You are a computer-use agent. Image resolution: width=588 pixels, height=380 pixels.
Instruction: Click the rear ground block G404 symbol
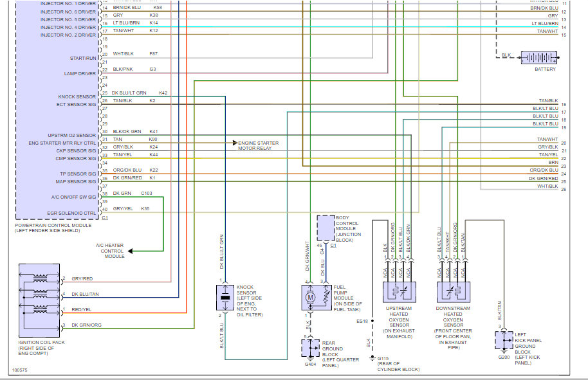[x=311, y=348]
